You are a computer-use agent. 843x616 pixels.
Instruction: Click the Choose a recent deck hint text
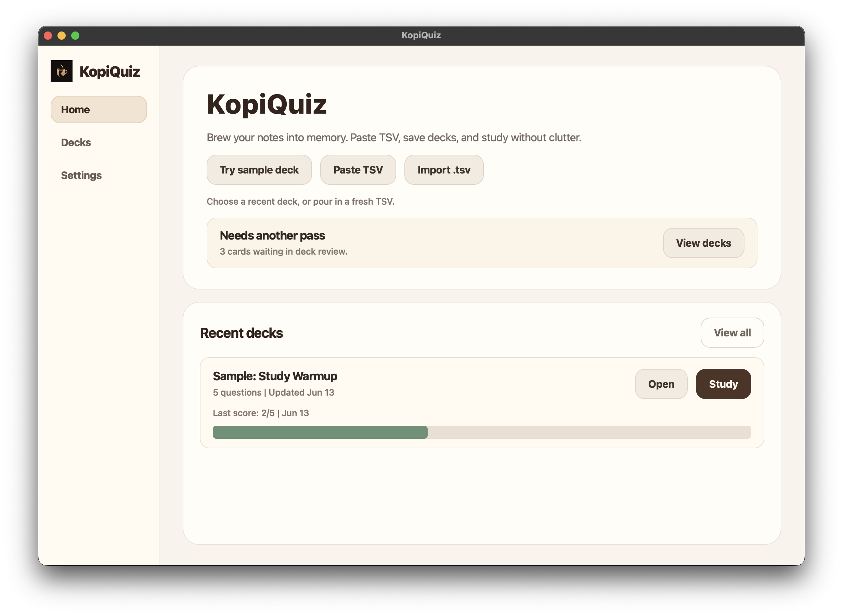(301, 202)
